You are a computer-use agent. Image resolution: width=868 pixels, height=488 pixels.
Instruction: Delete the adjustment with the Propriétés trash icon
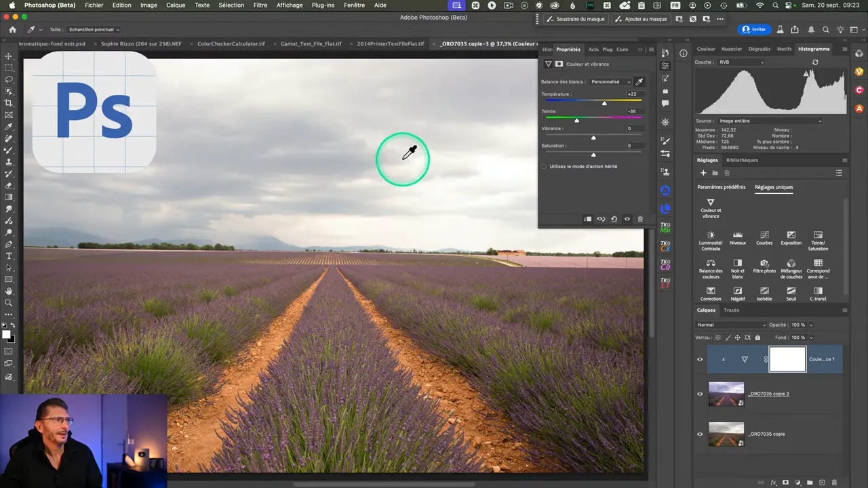[x=640, y=219]
